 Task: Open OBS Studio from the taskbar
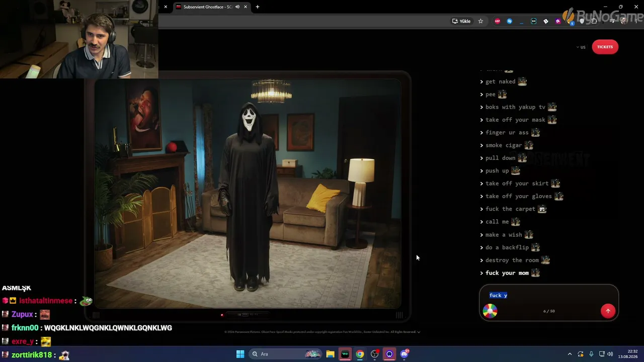point(375,354)
